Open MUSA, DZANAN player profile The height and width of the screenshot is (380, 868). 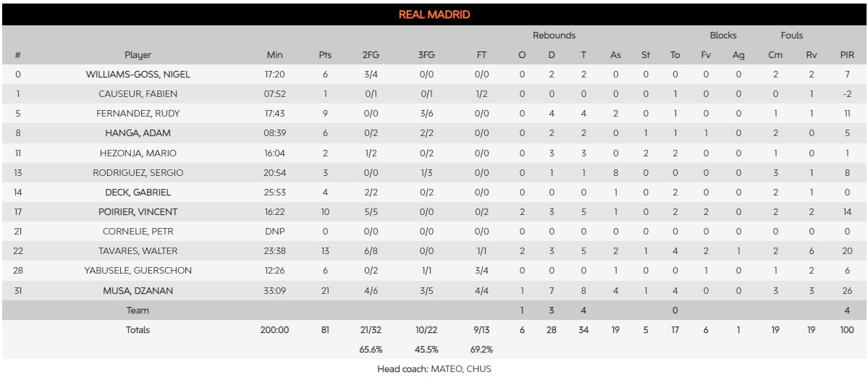tap(138, 290)
